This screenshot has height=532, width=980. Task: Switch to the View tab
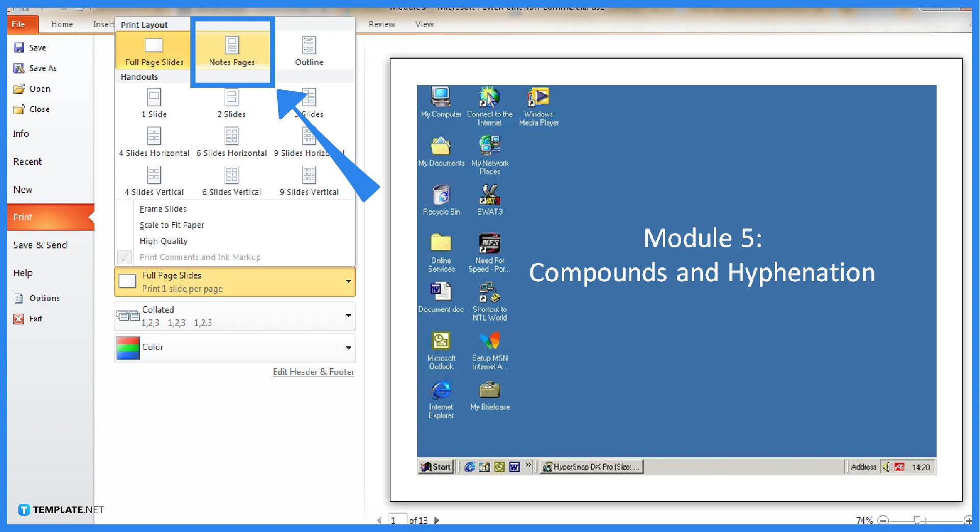[x=424, y=24]
